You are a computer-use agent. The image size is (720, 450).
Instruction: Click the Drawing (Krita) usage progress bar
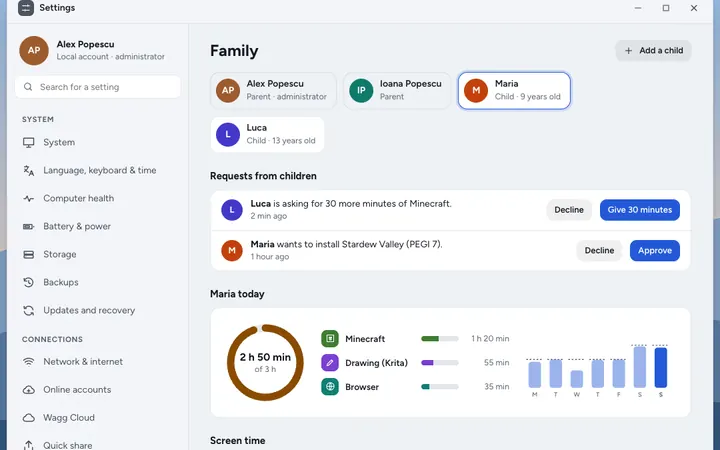pos(440,363)
